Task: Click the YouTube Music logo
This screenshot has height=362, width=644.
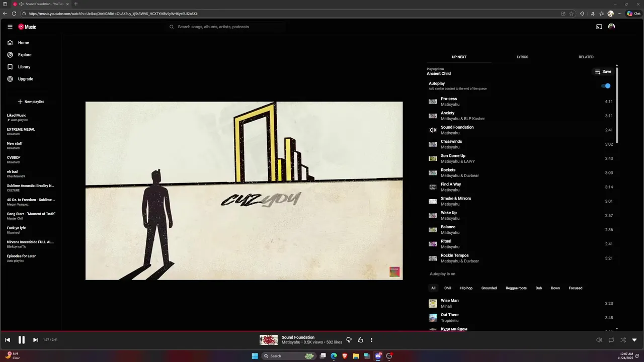Action: click(27, 27)
